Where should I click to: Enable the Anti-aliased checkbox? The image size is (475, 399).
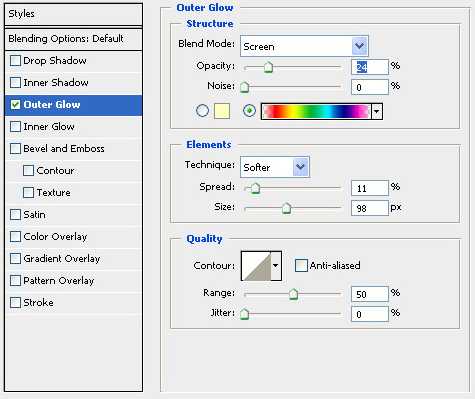(x=301, y=266)
